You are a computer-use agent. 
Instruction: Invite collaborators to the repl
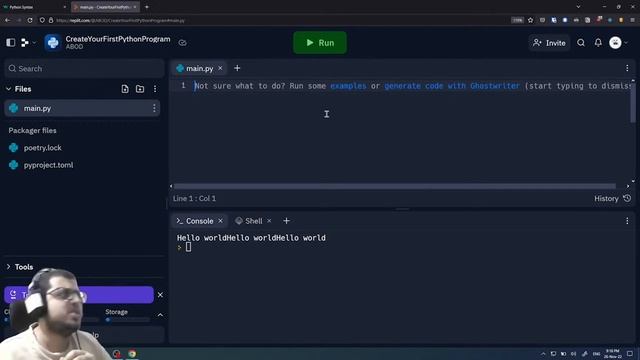549,43
